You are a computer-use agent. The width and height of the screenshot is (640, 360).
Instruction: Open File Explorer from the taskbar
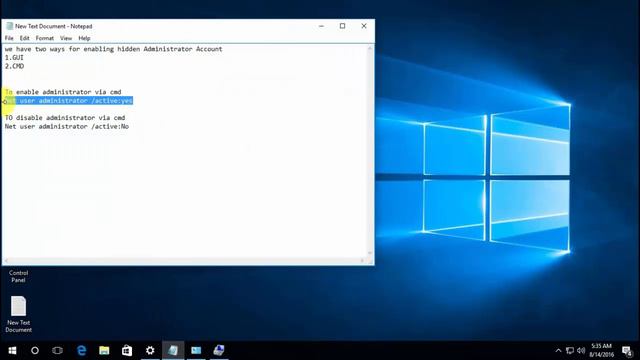(104, 350)
